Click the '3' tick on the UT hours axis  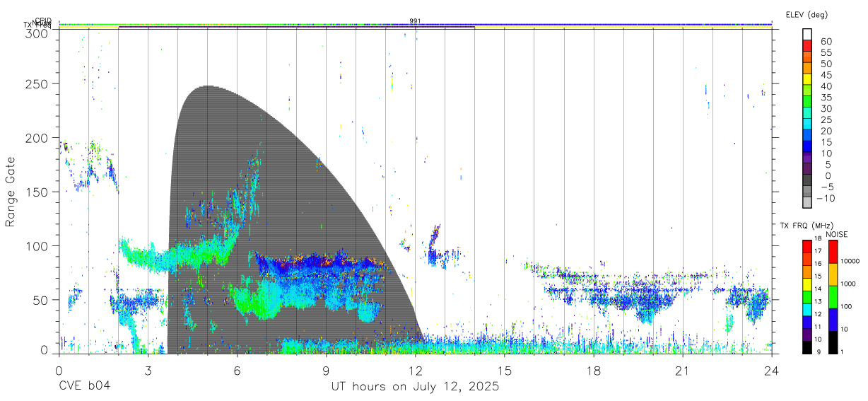coord(148,371)
